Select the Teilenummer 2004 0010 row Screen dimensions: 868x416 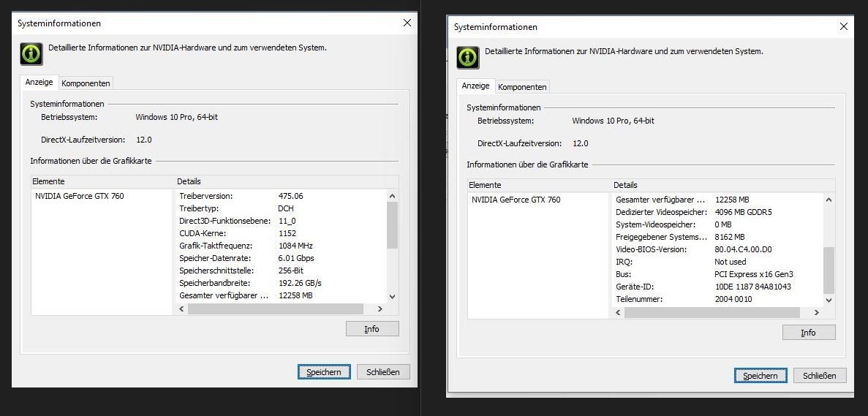[x=718, y=299]
